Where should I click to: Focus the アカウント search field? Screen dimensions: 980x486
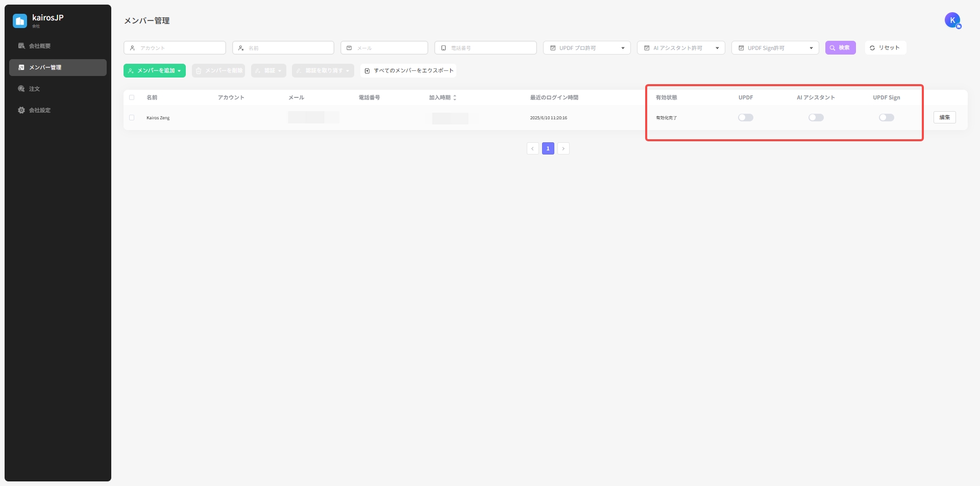pyautogui.click(x=175, y=48)
